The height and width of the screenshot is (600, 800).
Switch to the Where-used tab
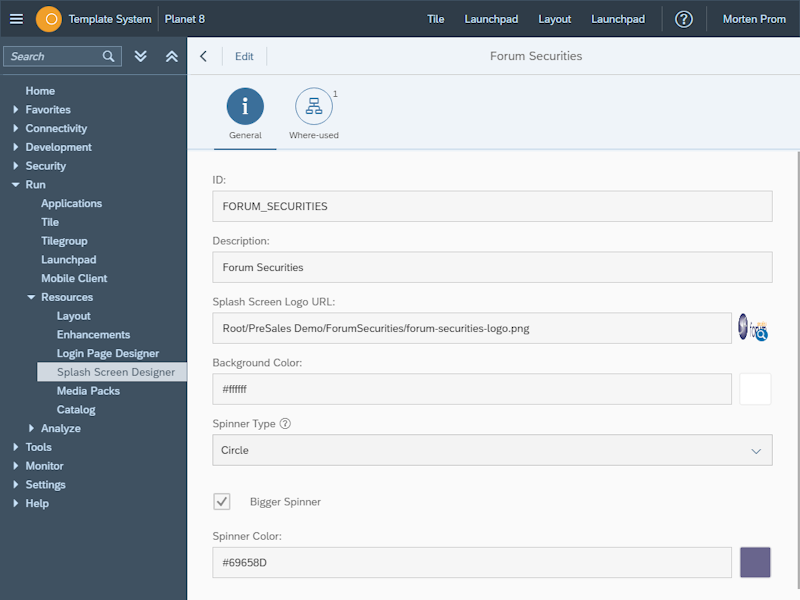[314, 114]
